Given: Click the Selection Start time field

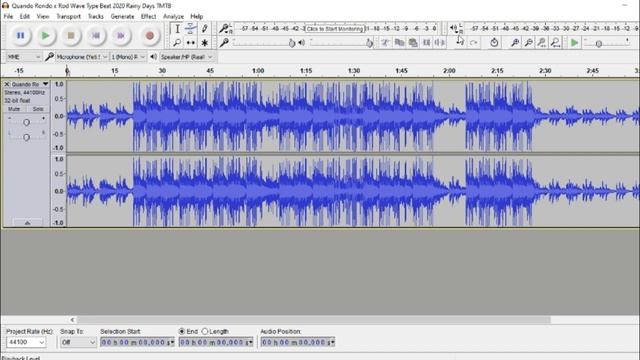Looking at the screenshot, I should pos(138,342).
